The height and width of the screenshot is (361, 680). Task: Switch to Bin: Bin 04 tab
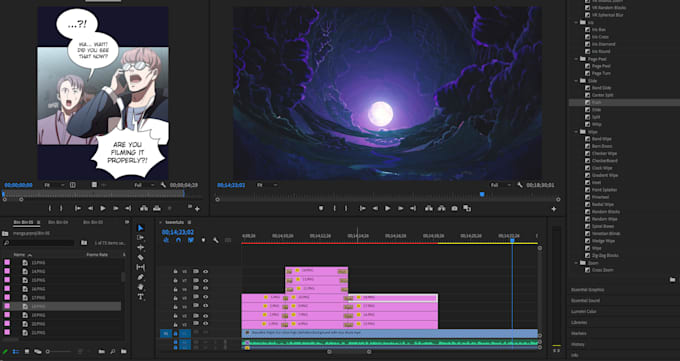58,222
